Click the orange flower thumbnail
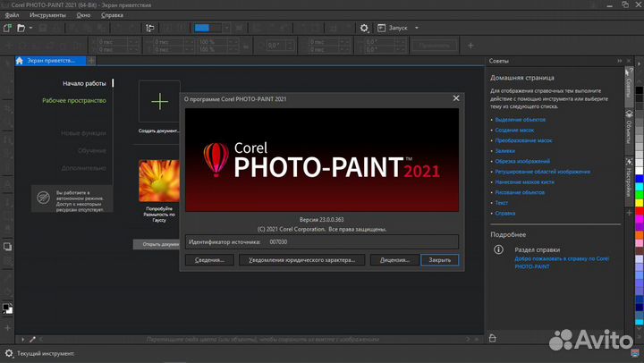Image resolution: width=644 pixels, height=363 pixels. pos(159,181)
